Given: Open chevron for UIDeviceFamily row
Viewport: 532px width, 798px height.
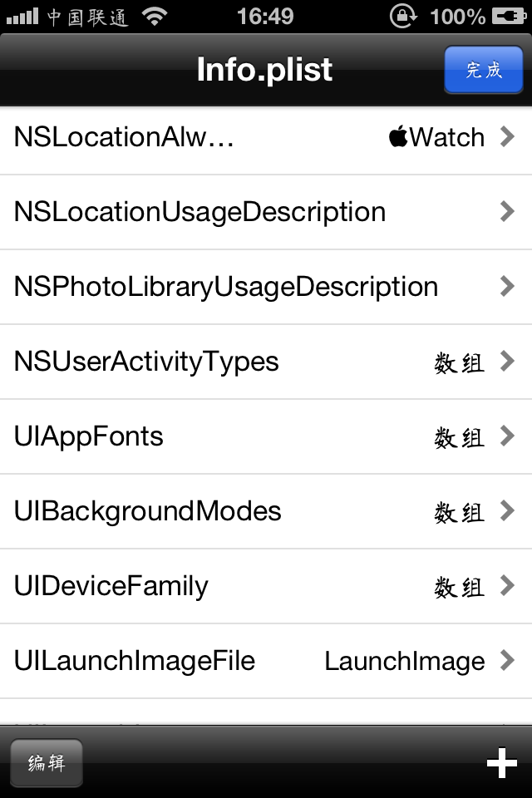Looking at the screenshot, I should (507, 586).
